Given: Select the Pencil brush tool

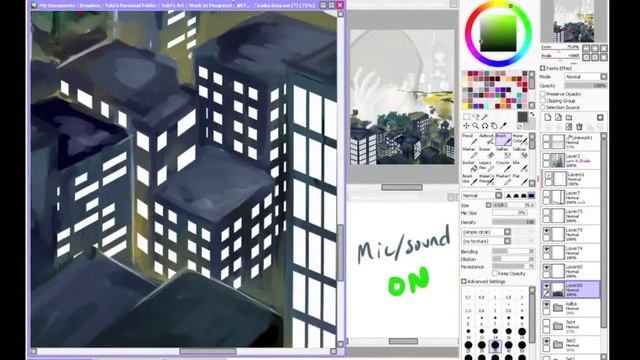Looking at the screenshot, I should 469,139.
